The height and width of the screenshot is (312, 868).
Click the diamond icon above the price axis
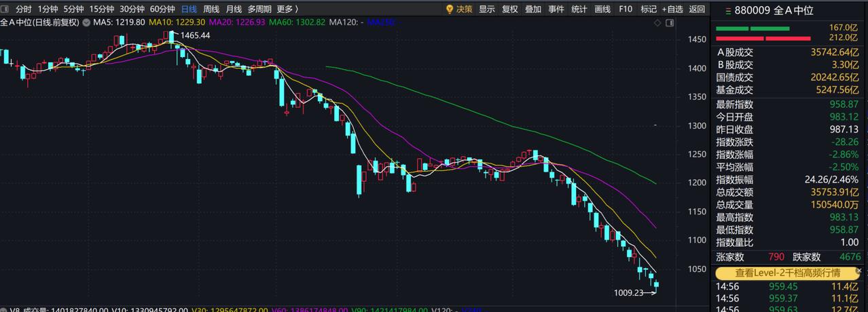657,22
